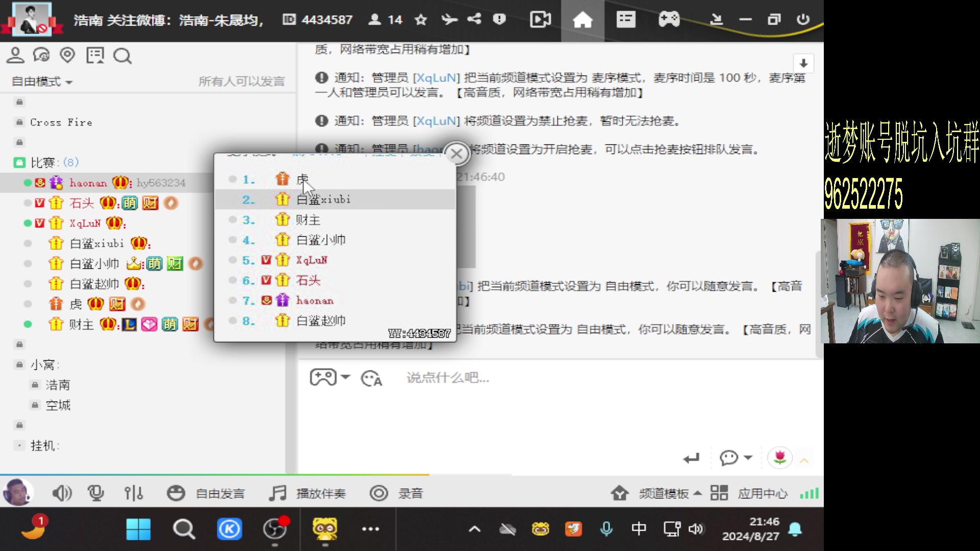Select queue entry 2 白鲨xiubi
The image size is (980, 551).
335,199
